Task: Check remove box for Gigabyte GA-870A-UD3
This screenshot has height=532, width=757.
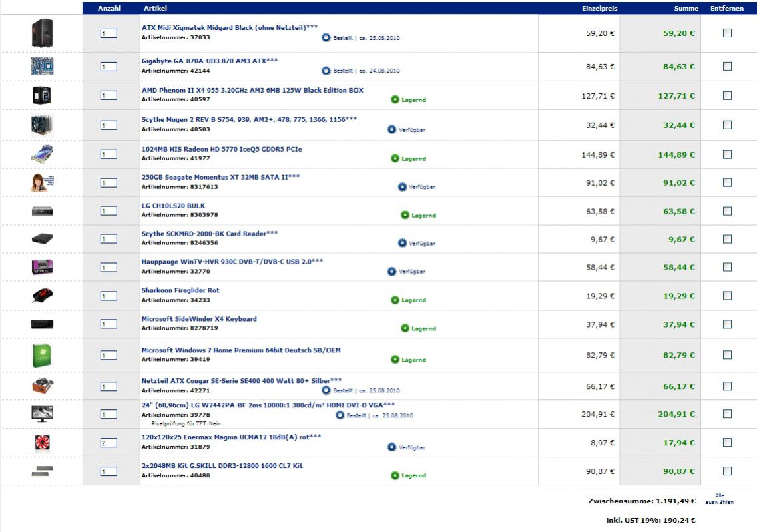Action: point(727,66)
